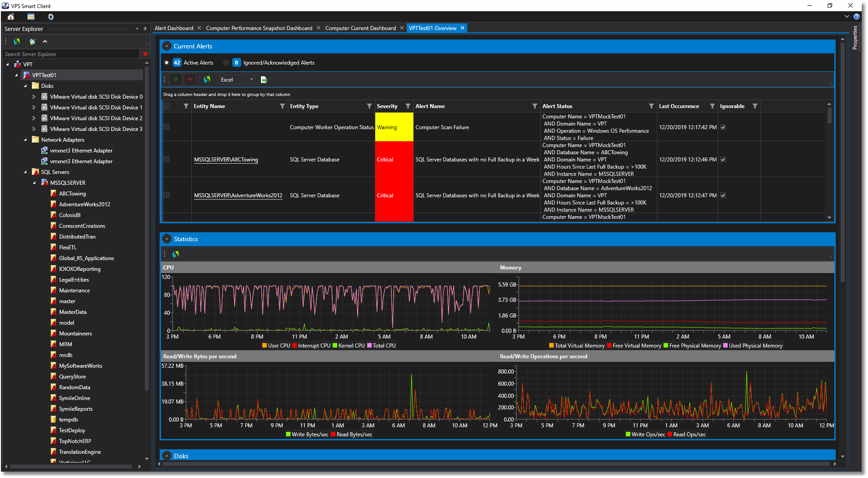
Task: Select the Ignored/Acknowledged Alerts radio button
Action: pyautogui.click(x=226, y=63)
